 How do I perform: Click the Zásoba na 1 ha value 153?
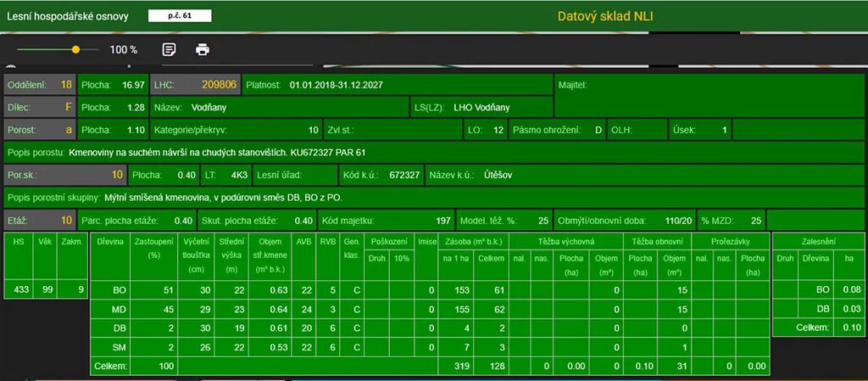pos(462,290)
